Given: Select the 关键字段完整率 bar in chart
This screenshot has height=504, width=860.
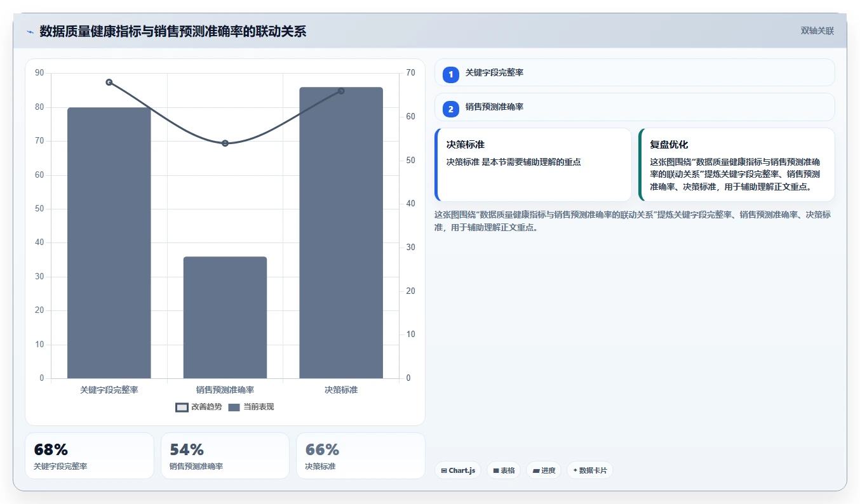Looking at the screenshot, I should click(x=109, y=243).
